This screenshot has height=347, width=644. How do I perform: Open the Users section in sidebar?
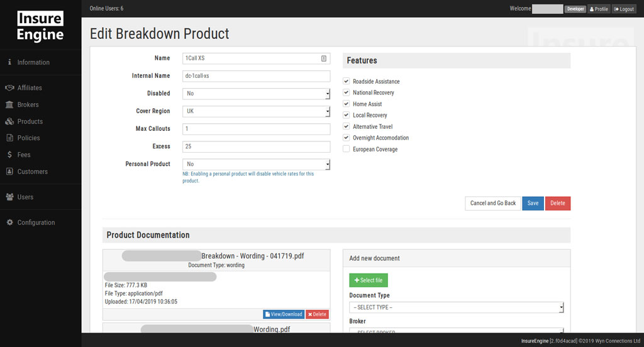pyautogui.click(x=25, y=197)
